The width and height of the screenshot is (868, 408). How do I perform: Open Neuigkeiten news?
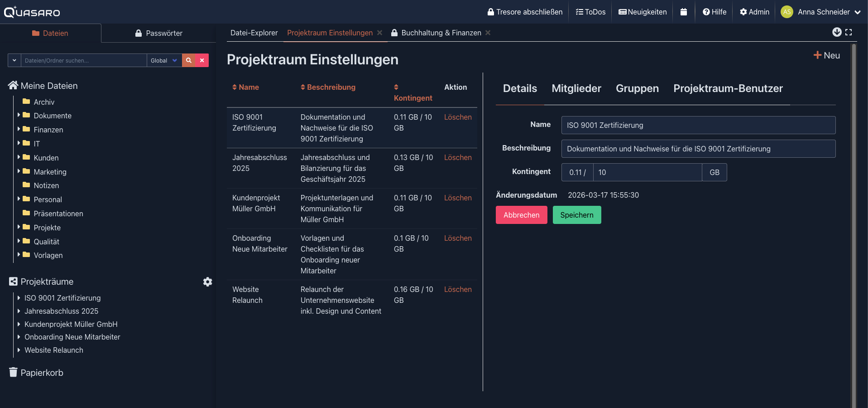tap(643, 12)
